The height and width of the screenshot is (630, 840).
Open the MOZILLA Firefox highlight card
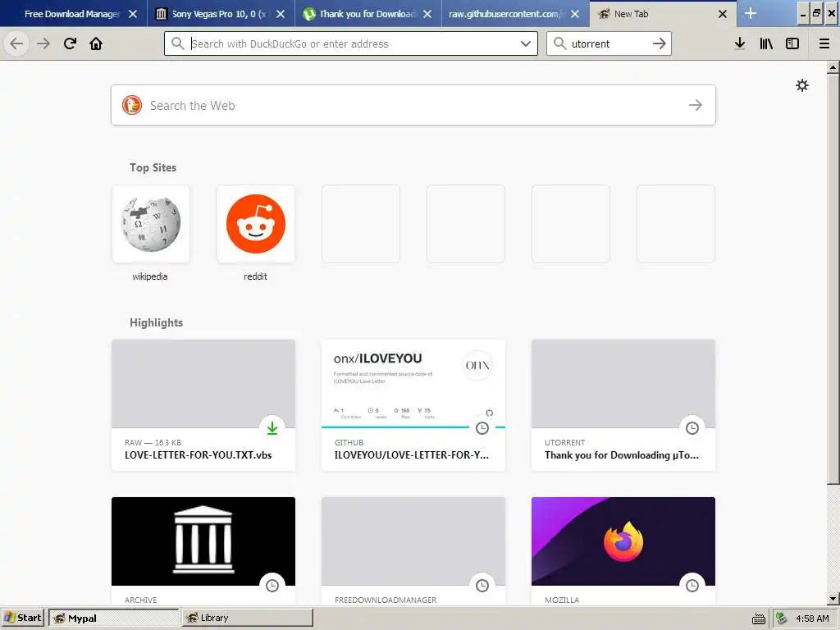[x=623, y=550]
